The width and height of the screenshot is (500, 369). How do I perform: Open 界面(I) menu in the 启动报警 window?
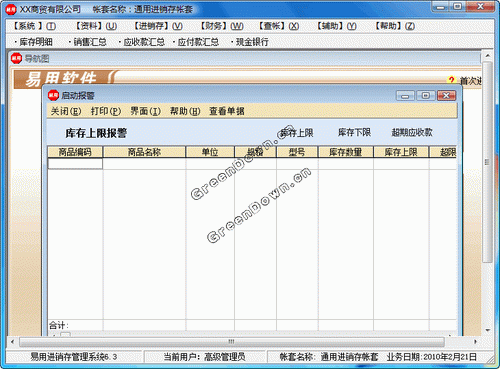(145, 111)
